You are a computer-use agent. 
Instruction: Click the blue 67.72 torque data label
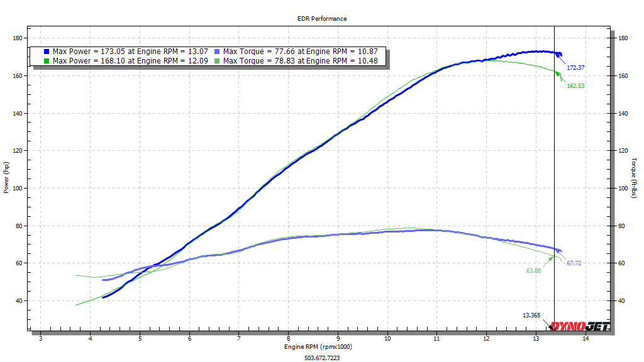point(574,263)
